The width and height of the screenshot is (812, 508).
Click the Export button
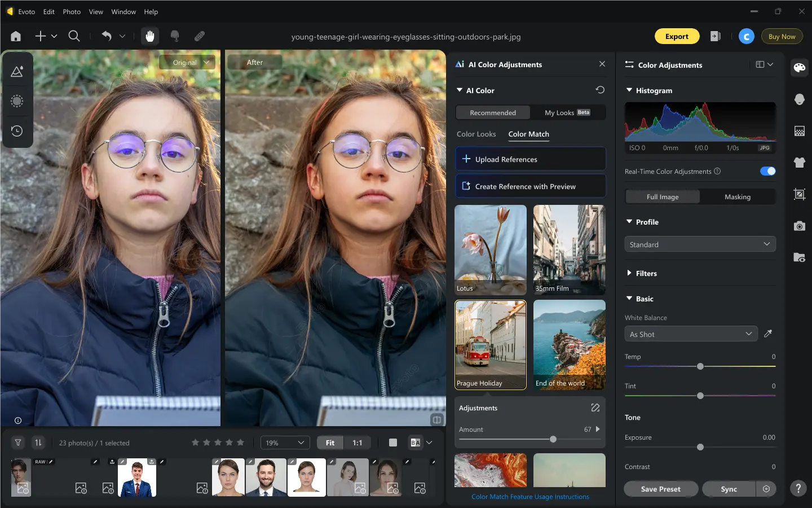(677, 36)
